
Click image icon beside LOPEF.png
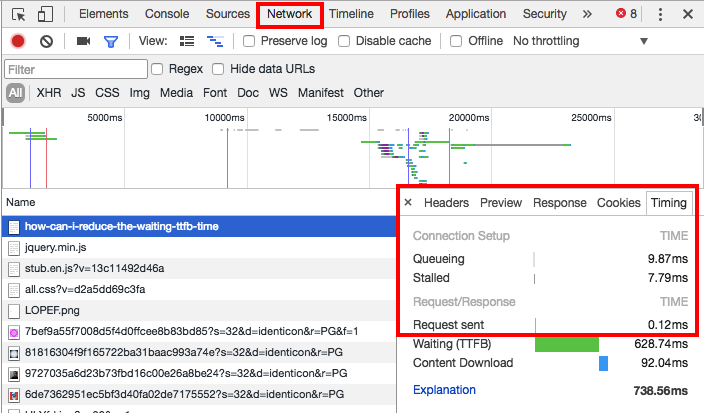[14, 311]
